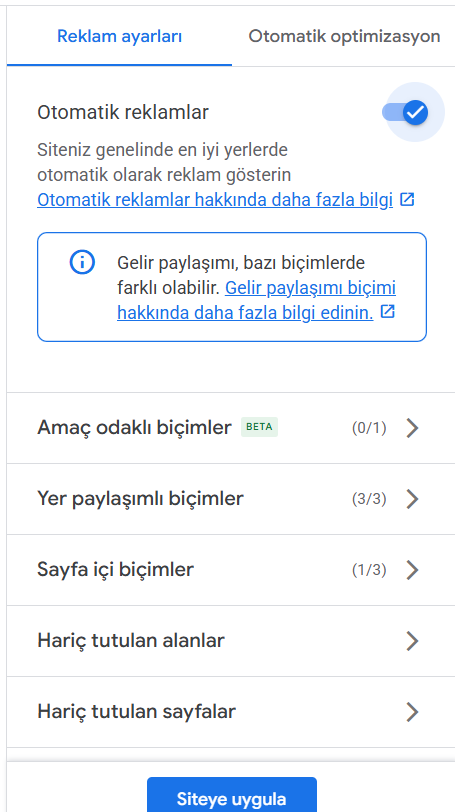Click the chevron arrow for Amaç odaklı biçimler
The height and width of the screenshot is (812, 455).
click(412, 428)
